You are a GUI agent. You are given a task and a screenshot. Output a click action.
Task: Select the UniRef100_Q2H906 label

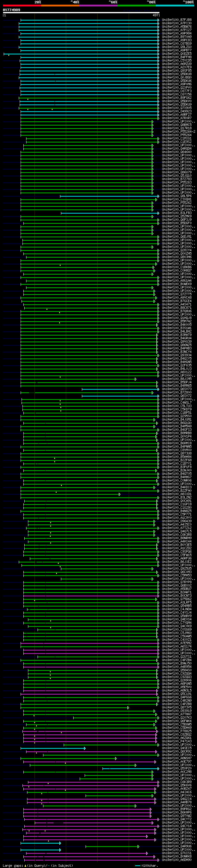point(176,680)
